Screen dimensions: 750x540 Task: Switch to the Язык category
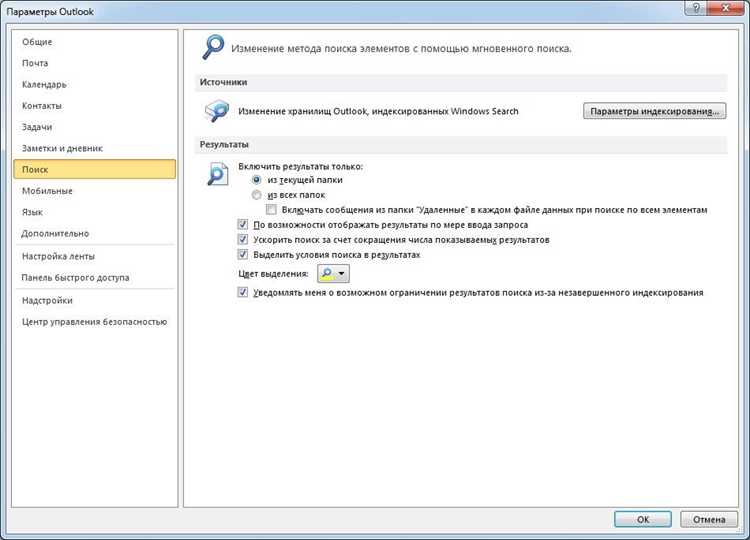coord(95,212)
